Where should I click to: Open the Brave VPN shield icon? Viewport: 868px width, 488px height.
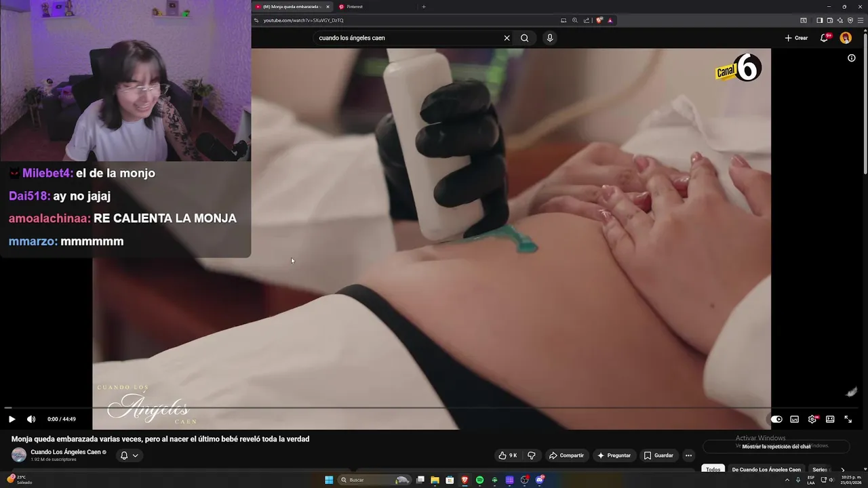coord(850,20)
